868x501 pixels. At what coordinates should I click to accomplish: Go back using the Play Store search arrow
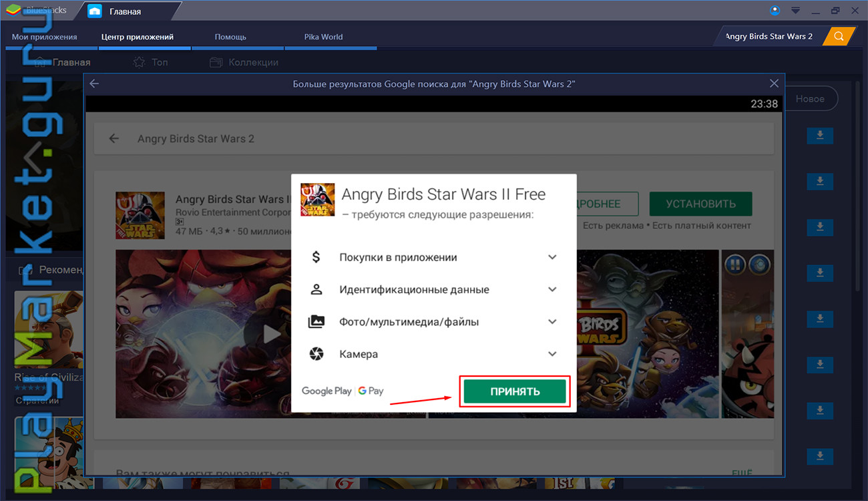click(114, 139)
